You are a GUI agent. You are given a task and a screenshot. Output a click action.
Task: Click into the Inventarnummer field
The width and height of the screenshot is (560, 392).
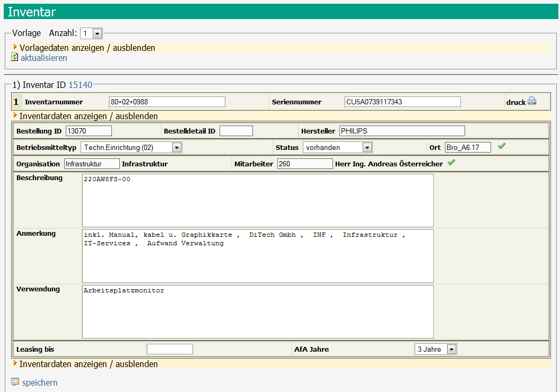tap(167, 102)
